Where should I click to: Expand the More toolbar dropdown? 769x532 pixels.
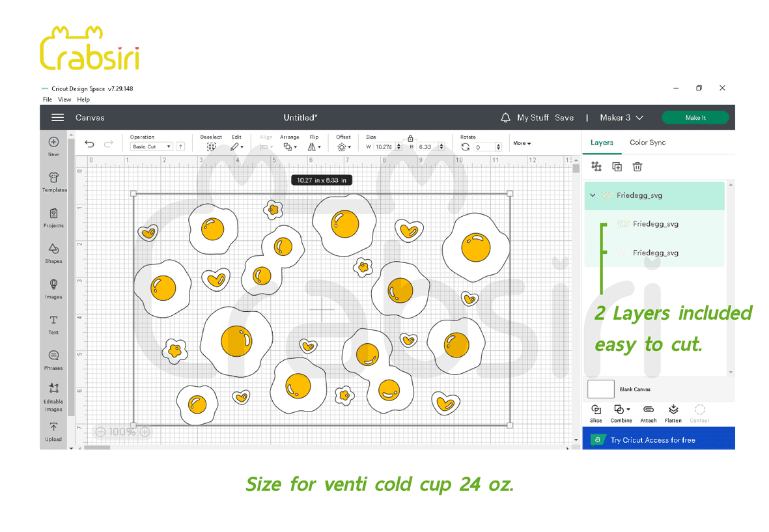tap(522, 143)
